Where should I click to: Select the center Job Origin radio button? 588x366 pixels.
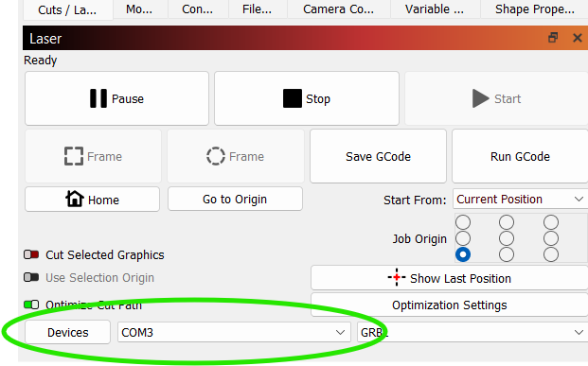click(x=507, y=238)
